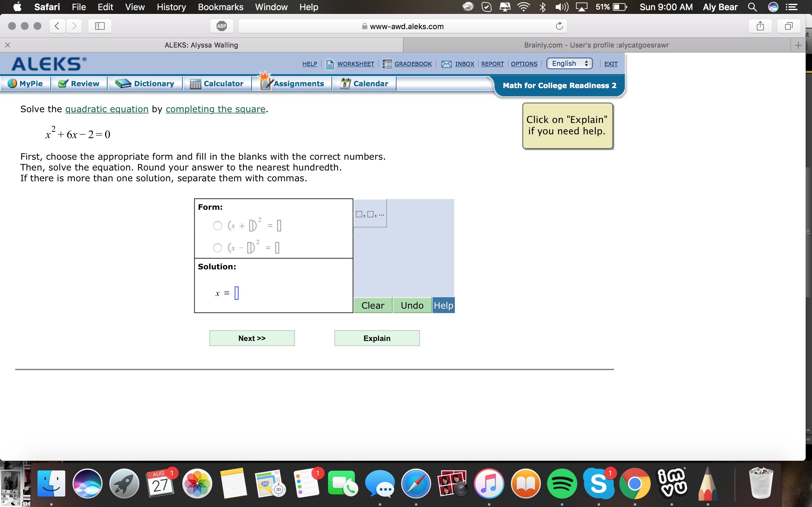The width and height of the screenshot is (812, 507).
Task: Open the Dictionary book icon
Action: 123,83
